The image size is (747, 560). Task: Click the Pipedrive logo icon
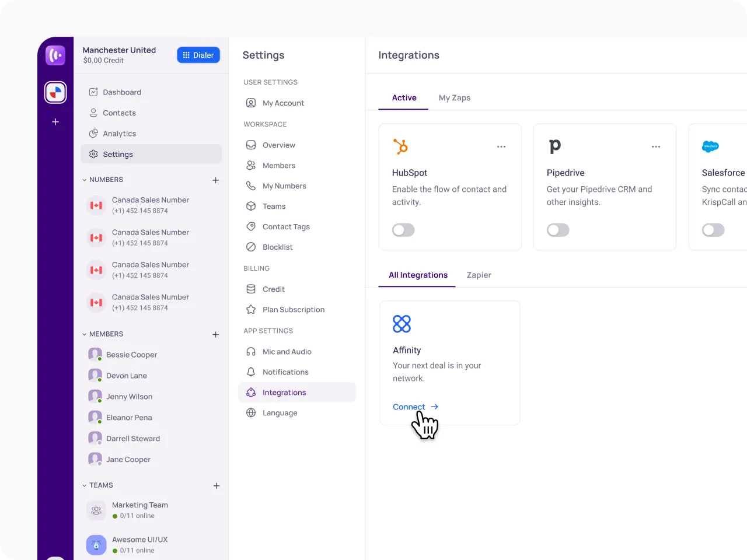(555, 146)
